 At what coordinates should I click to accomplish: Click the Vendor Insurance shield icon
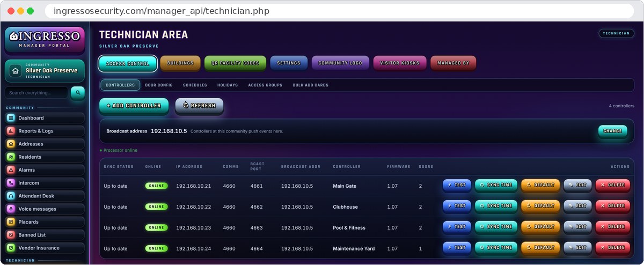coord(11,248)
